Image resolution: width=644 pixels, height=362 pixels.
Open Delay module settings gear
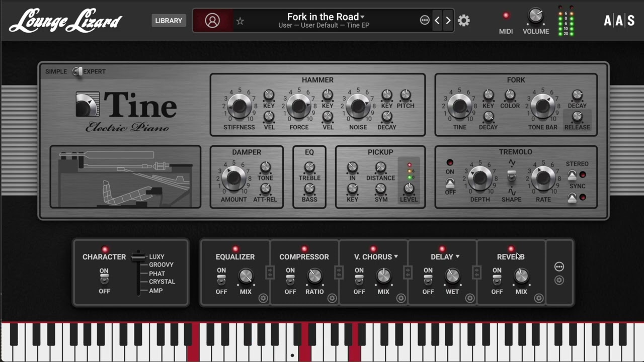(x=470, y=298)
